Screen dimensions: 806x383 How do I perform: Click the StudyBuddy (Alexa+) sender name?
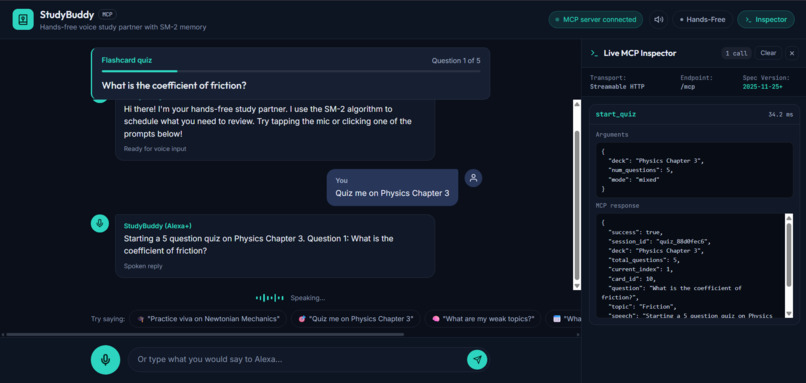click(x=158, y=226)
